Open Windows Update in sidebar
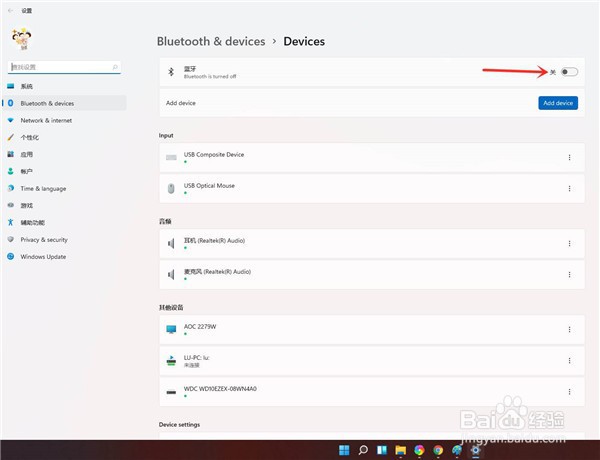Screen dimensions: 600x460 43,257
